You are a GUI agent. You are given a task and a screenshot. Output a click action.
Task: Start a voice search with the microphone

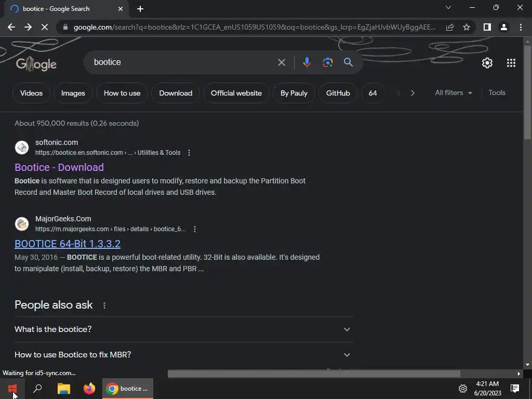coord(307,62)
